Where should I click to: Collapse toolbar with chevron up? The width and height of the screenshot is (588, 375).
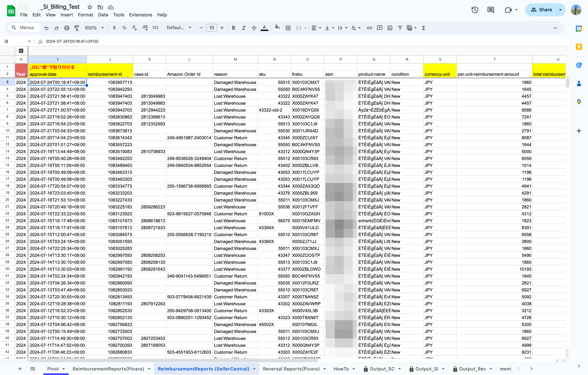[x=555, y=28]
